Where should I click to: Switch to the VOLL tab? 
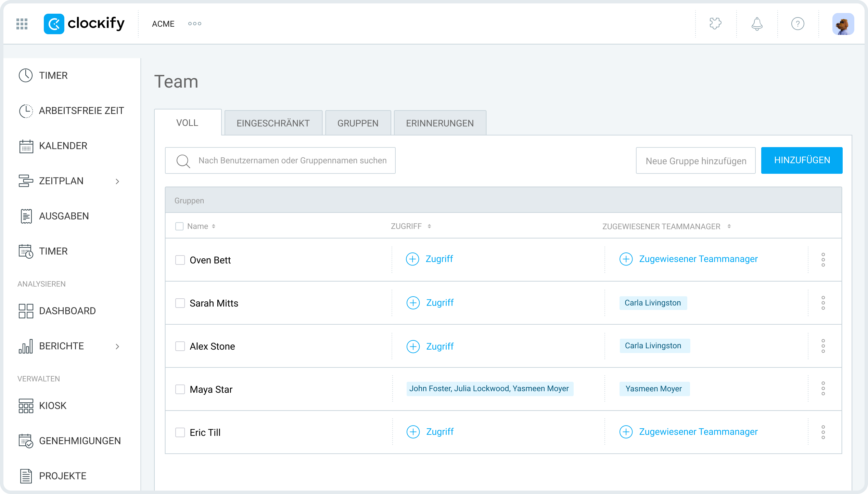(x=188, y=122)
